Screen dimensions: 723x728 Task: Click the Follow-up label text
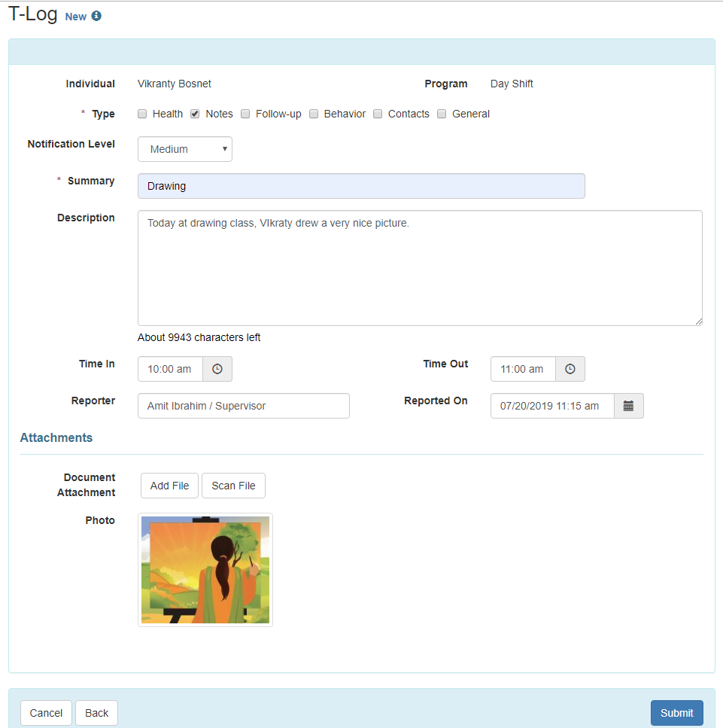(278, 114)
